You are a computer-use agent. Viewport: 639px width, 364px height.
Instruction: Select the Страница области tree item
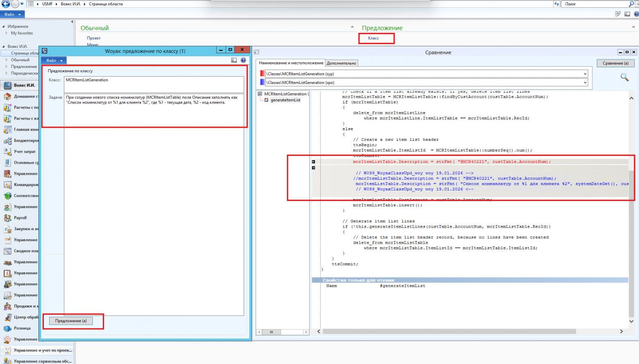[x=25, y=53]
